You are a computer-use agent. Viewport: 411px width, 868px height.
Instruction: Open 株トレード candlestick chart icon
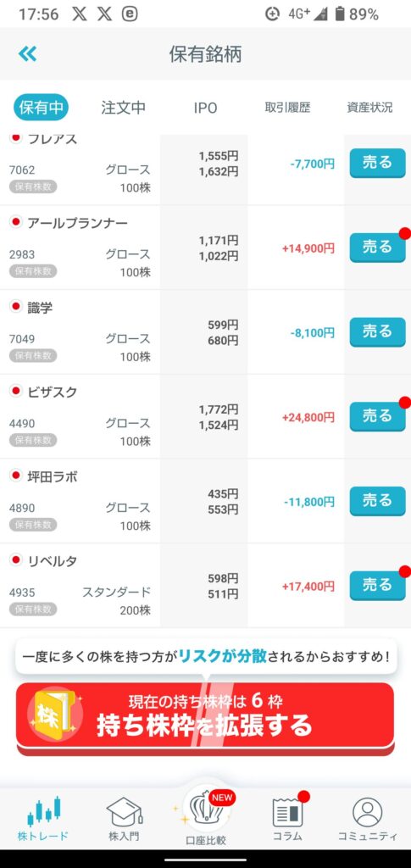click(43, 811)
